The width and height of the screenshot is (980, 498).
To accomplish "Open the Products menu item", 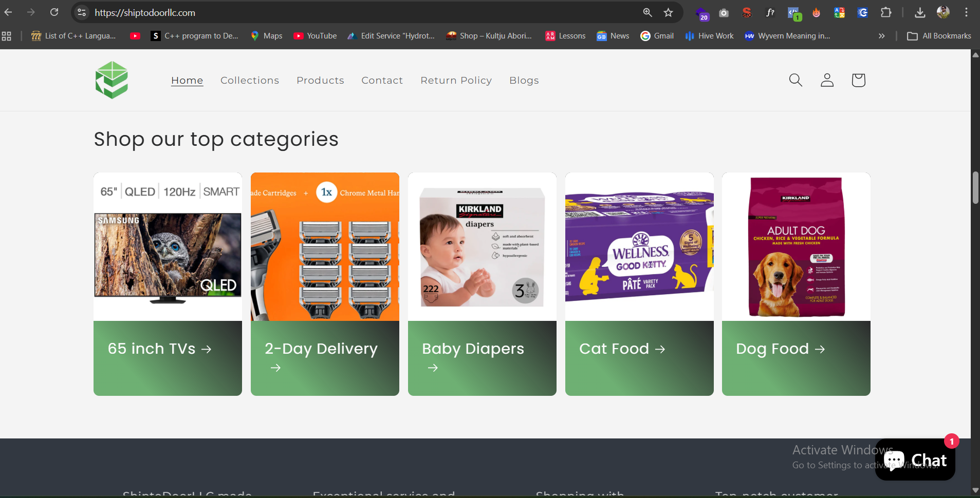I will click(x=320, y=81).
